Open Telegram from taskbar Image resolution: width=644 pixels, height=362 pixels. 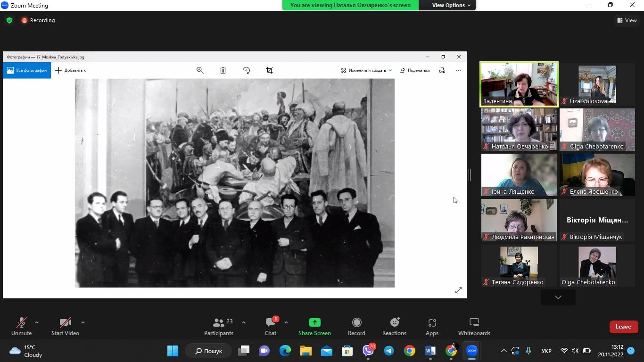point(389,351)
